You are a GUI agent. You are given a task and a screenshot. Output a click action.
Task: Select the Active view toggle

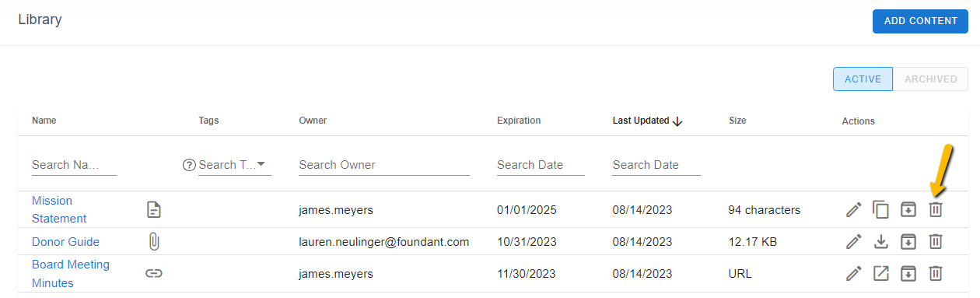pyautogui.click(x=863, y=79)
